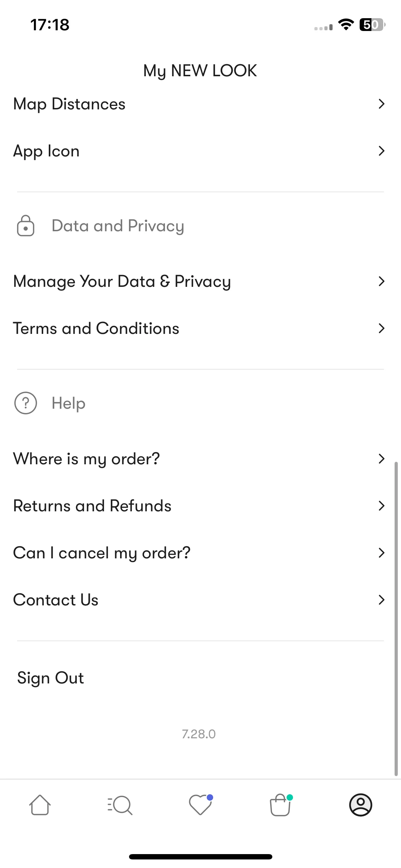The width and height of the screenshot is (401, 868).
Task: Open Can I cancel my order?
Action: [x=200, y=553]
